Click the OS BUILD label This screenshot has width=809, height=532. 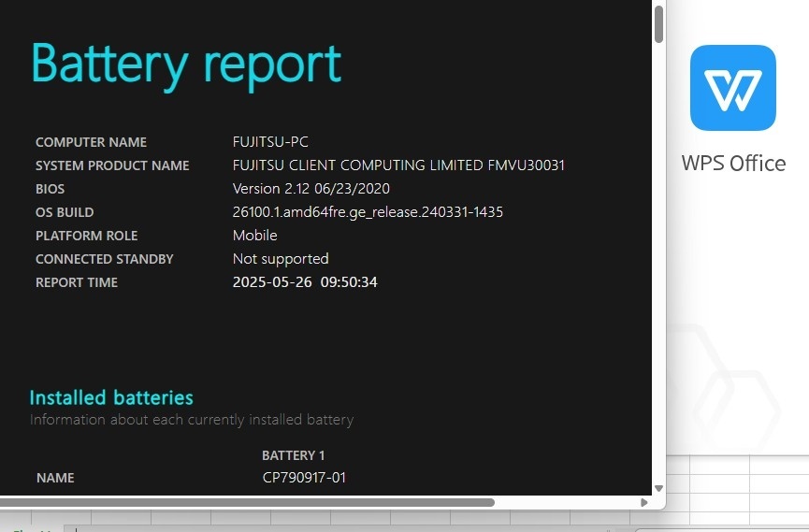coord(65,212)
